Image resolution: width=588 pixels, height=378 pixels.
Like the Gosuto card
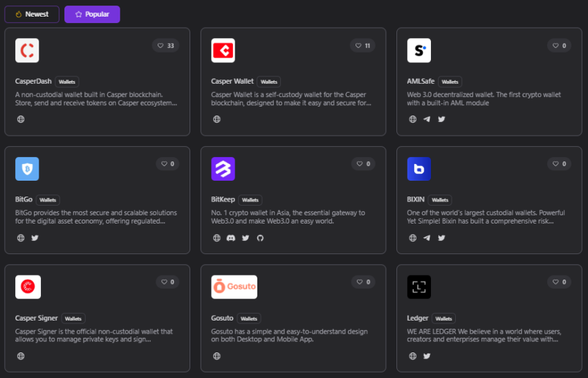363,282
